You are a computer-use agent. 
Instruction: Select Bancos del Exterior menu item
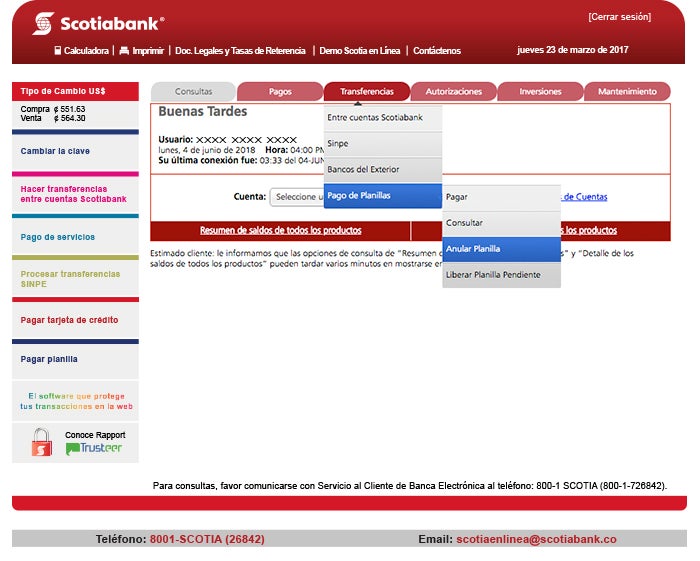pyautogui.click(x=383, y=170)
